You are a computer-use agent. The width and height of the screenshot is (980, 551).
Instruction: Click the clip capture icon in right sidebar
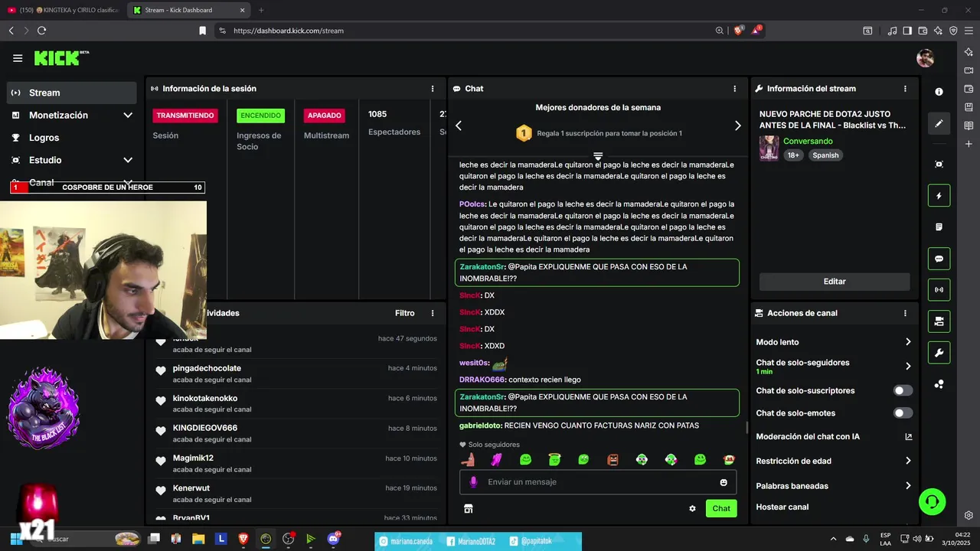(939, 165)
